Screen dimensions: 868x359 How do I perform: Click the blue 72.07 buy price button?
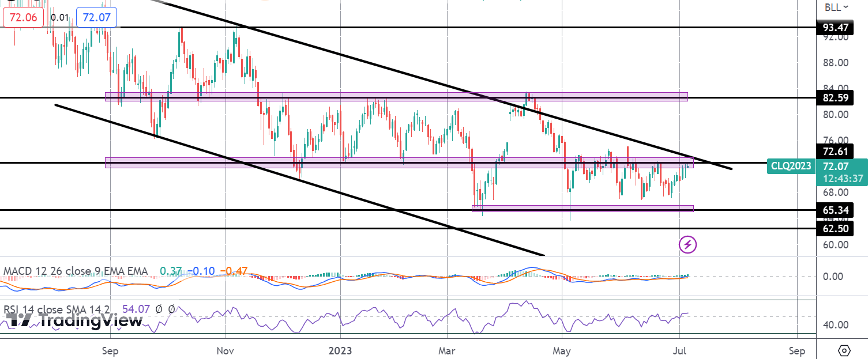click(x=97, y=18)
